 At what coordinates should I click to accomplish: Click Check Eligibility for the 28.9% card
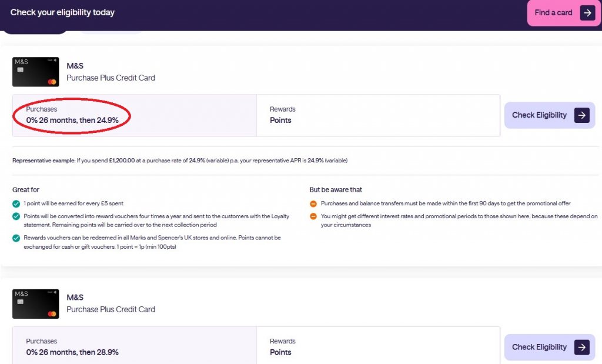[550, 347]
